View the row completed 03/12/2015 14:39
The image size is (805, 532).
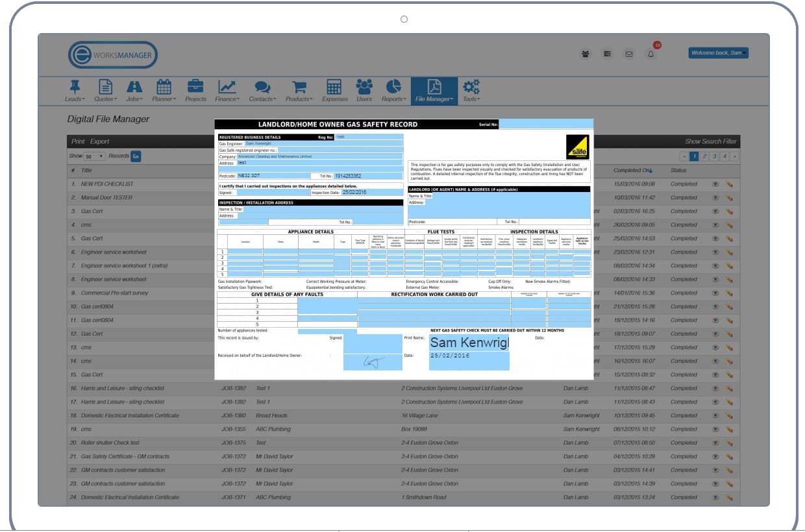click(x=715, y=483)
